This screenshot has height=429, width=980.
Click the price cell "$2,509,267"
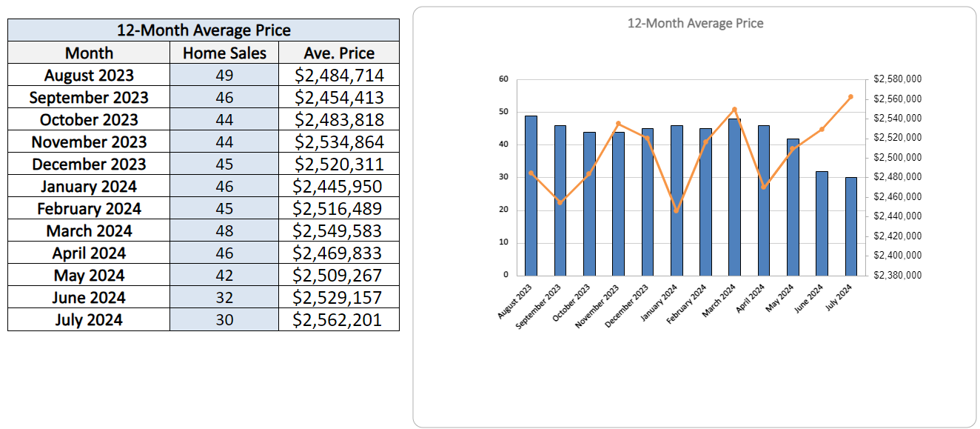tap(339, 275)
